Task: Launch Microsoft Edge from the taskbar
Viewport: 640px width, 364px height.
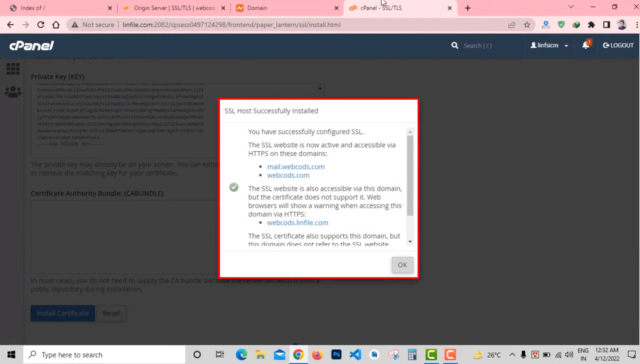Action: (x=241, y=355)
